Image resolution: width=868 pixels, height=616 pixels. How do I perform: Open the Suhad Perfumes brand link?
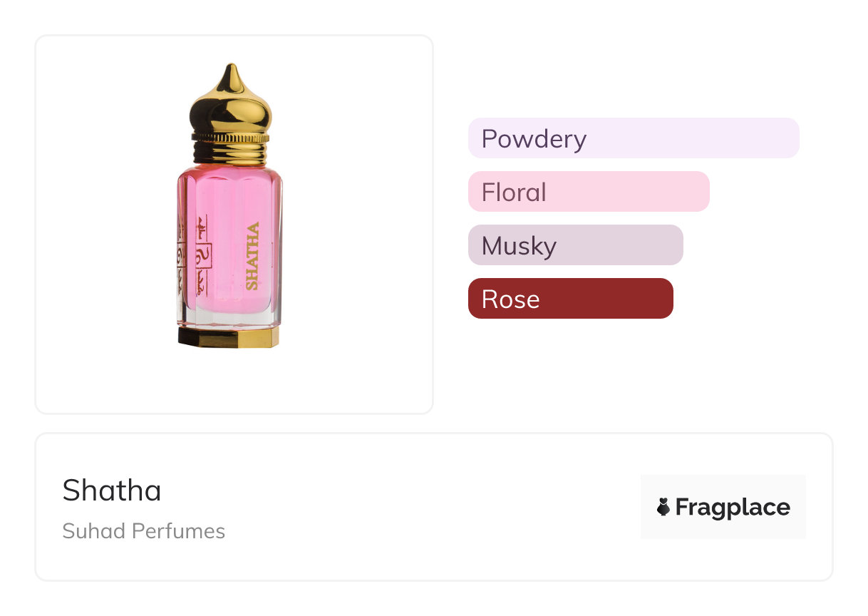pos(144,531)
